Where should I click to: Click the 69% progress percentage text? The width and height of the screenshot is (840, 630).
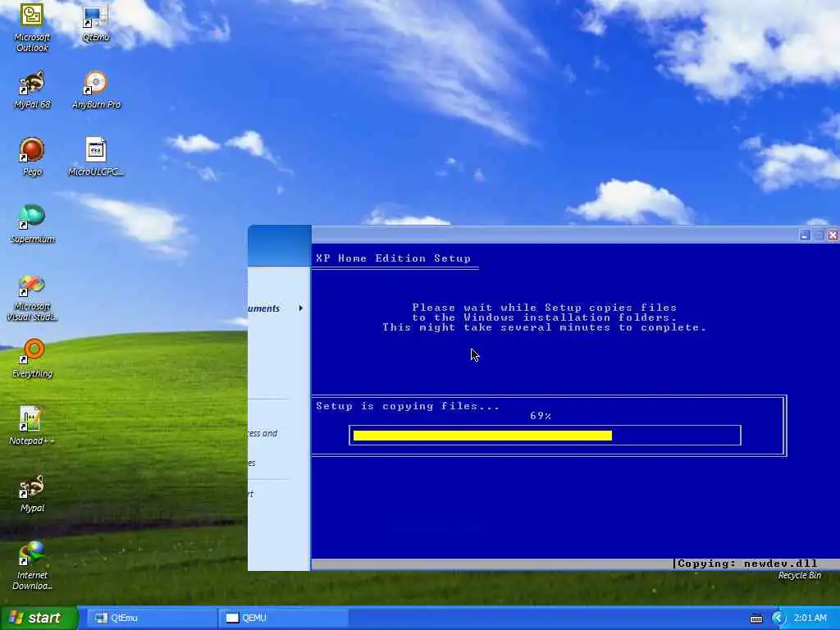point(541,416)
